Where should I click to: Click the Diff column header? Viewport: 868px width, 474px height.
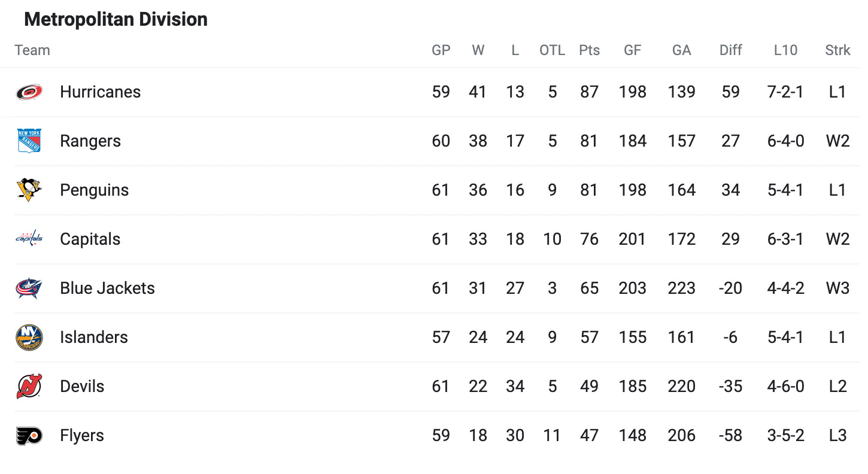pyautogui.click(x=731, y=50)
